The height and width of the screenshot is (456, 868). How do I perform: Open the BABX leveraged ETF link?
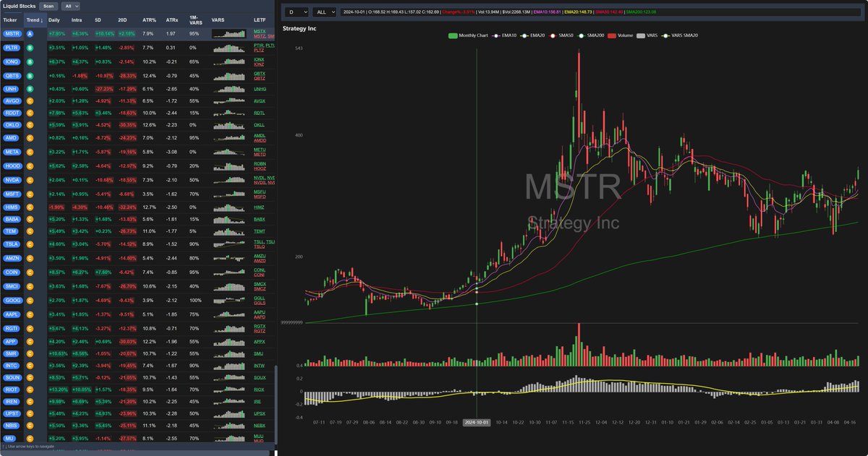click(x=260, y=219)
